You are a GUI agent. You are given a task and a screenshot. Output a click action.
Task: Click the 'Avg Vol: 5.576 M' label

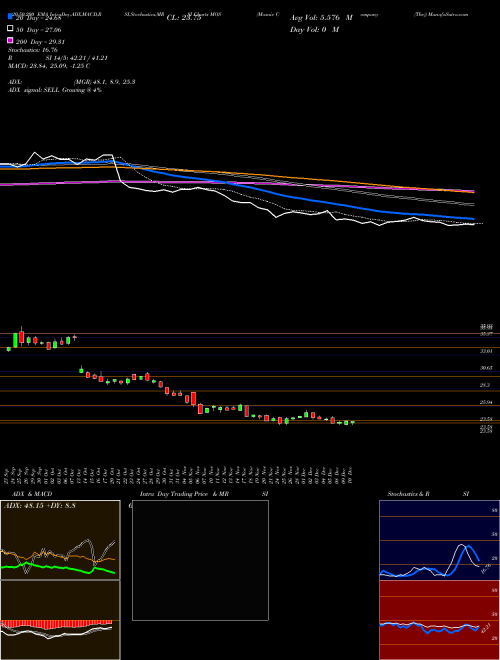point(321,18)
